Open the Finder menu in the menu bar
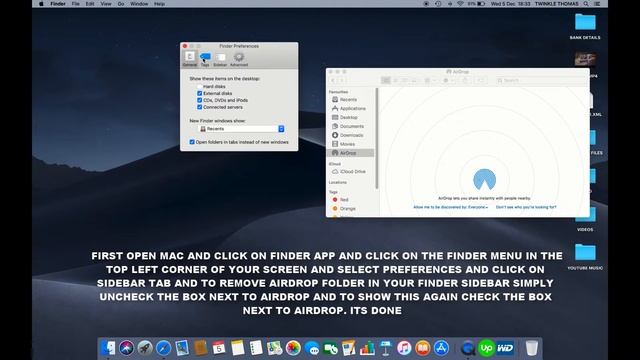The image size is (640, 360). point(58,4)
